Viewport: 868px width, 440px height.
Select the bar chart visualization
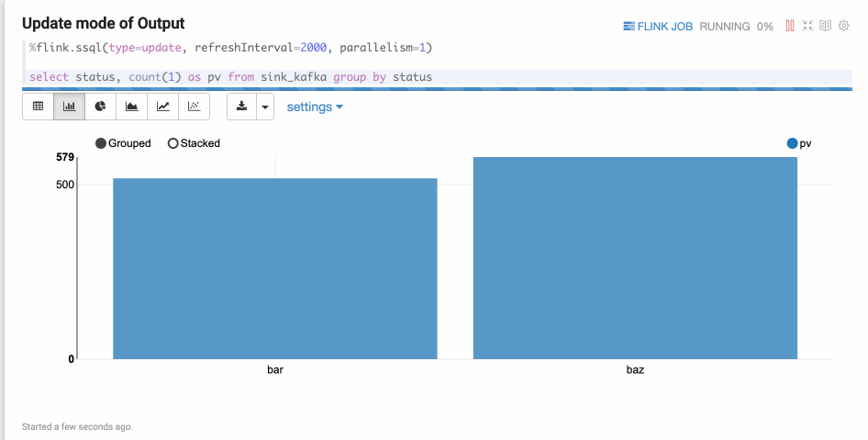[x=70, y=107]
